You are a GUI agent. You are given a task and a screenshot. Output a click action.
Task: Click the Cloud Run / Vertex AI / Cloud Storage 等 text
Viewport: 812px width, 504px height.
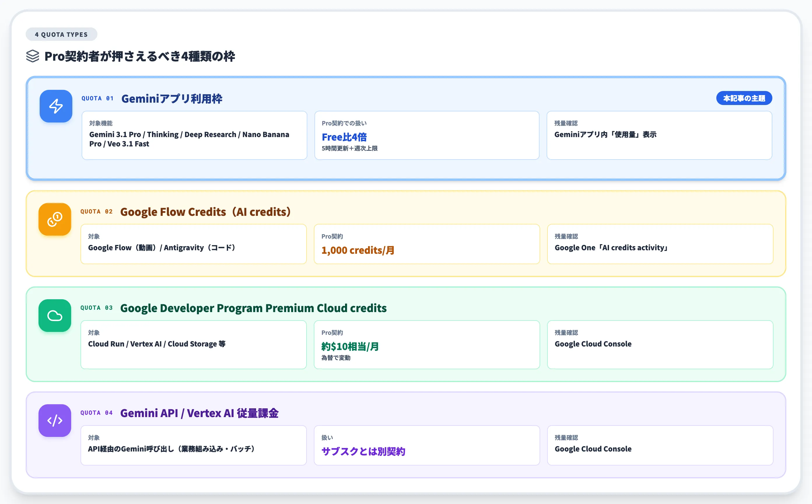click(x=157, y=344)
